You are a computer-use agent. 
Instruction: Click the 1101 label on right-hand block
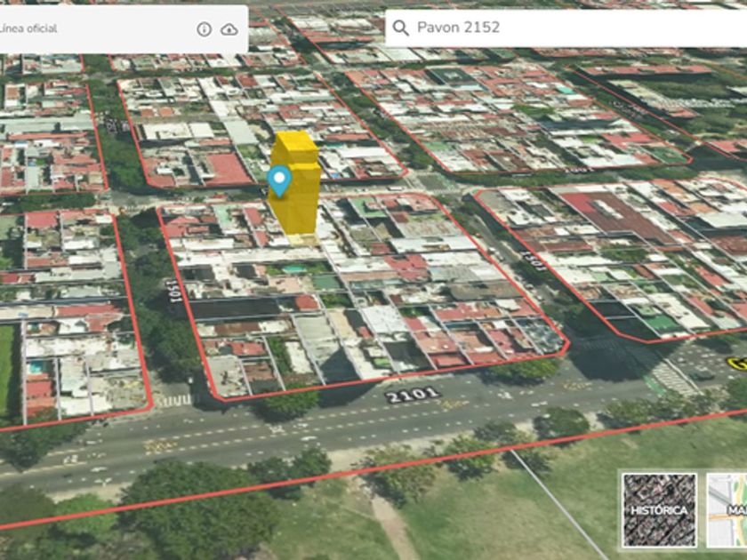point(534,260)
